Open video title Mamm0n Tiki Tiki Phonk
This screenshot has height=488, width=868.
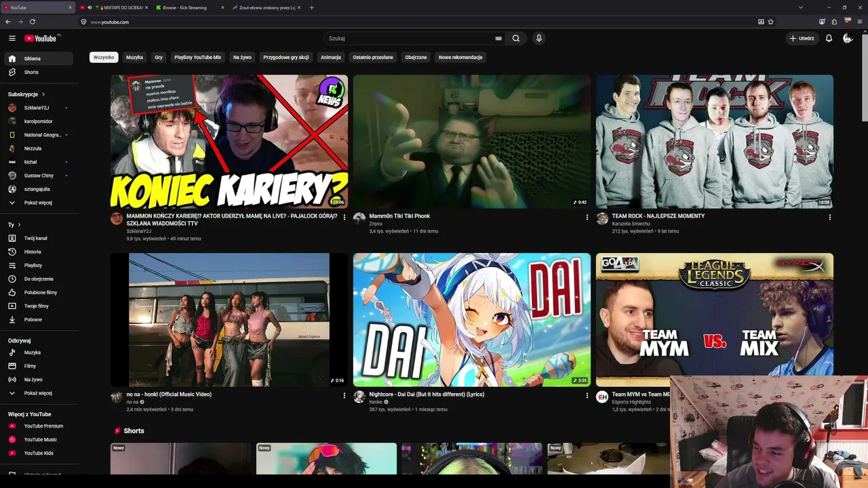(399, 216)
